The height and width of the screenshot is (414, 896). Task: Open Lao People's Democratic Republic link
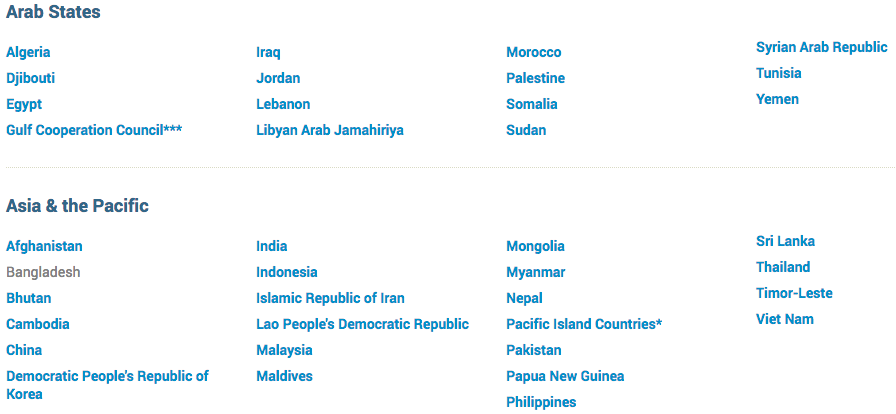tap(362, 324)
